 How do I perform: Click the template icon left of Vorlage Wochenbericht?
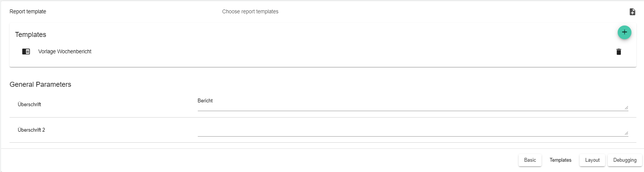pos(26,51)
